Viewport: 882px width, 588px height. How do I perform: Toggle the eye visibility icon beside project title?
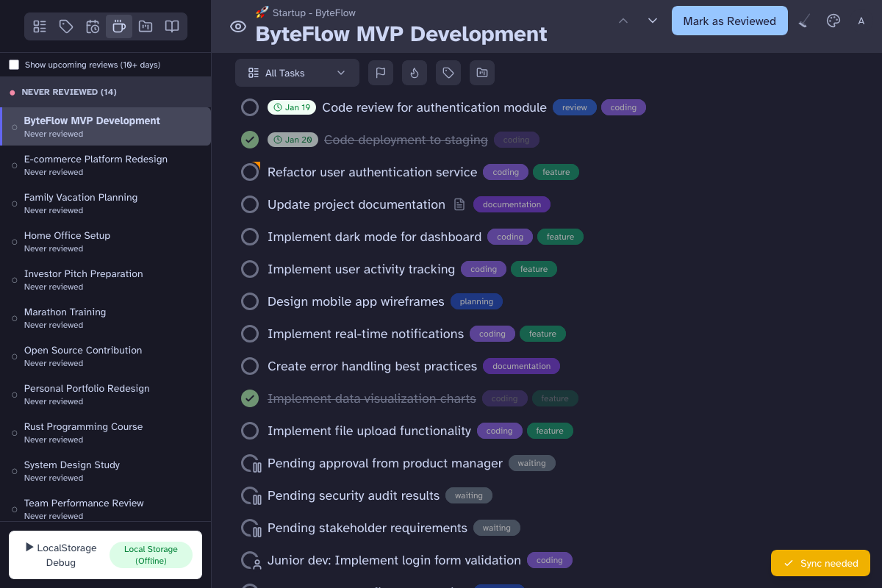click(238, 27)
